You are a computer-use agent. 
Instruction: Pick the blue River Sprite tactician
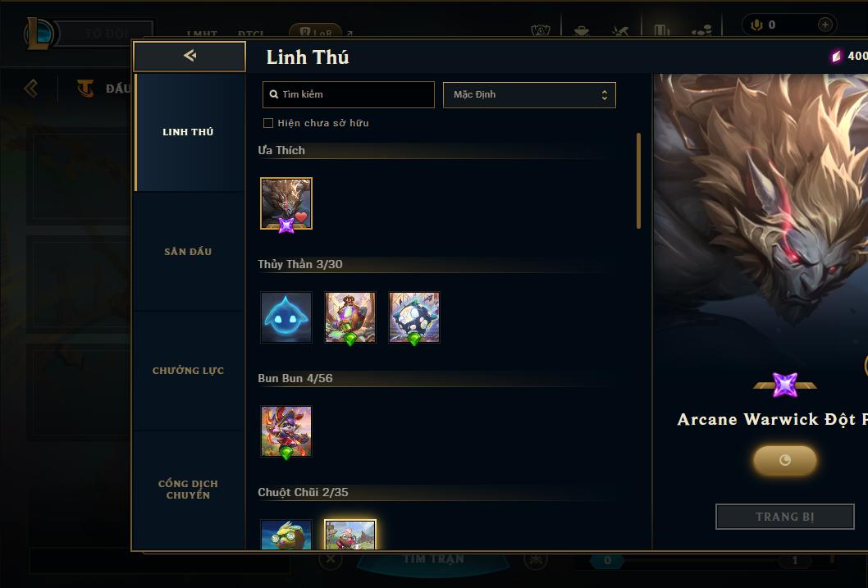286,317
